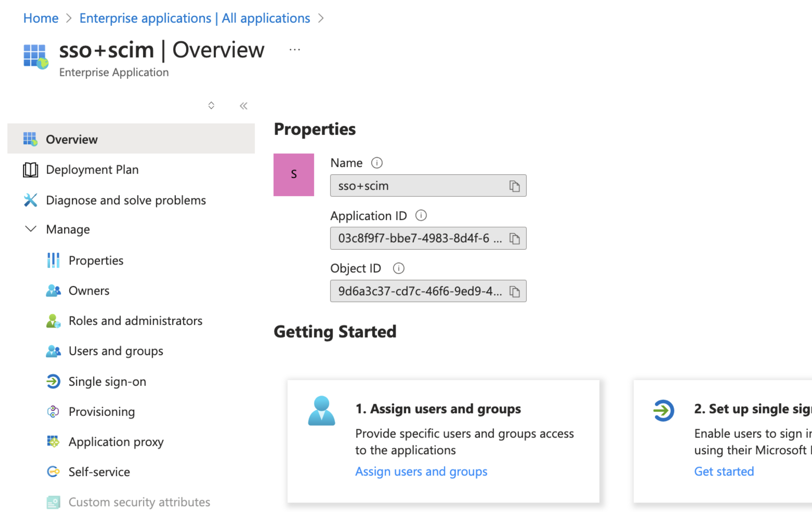Click the 'Manage' section label
Viewport: 812px width, 514px height.
point(68,229)
